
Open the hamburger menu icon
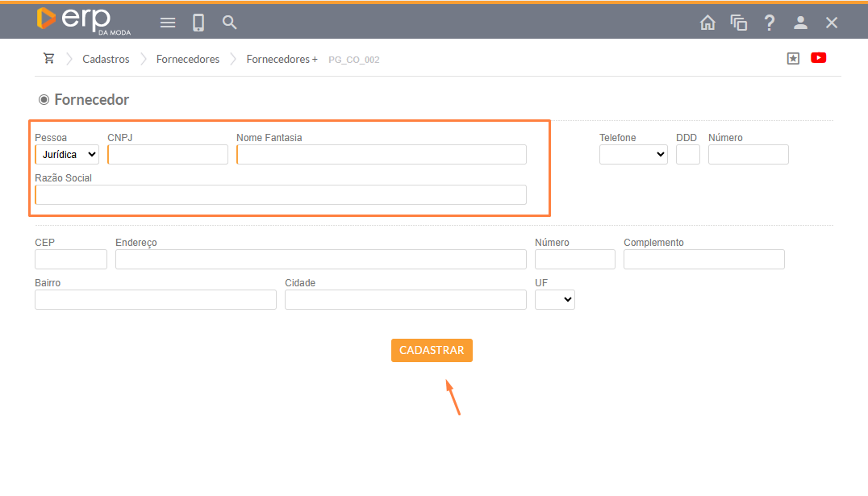click(x=168, y=23)
